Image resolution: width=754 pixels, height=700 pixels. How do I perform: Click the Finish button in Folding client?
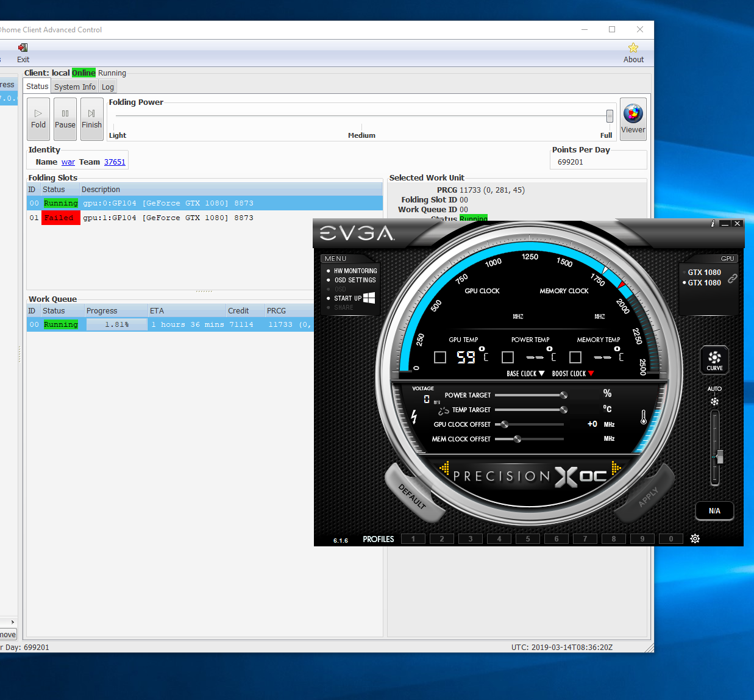[92, 119]
